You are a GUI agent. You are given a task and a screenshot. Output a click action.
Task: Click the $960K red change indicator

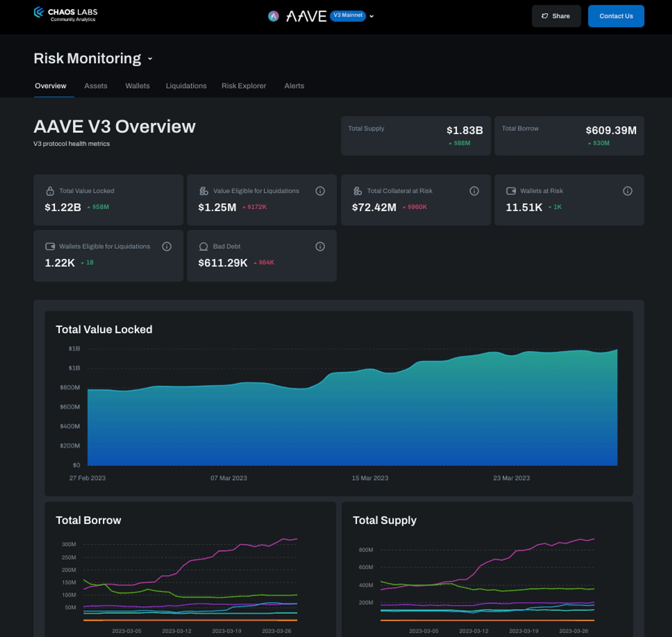415,207
